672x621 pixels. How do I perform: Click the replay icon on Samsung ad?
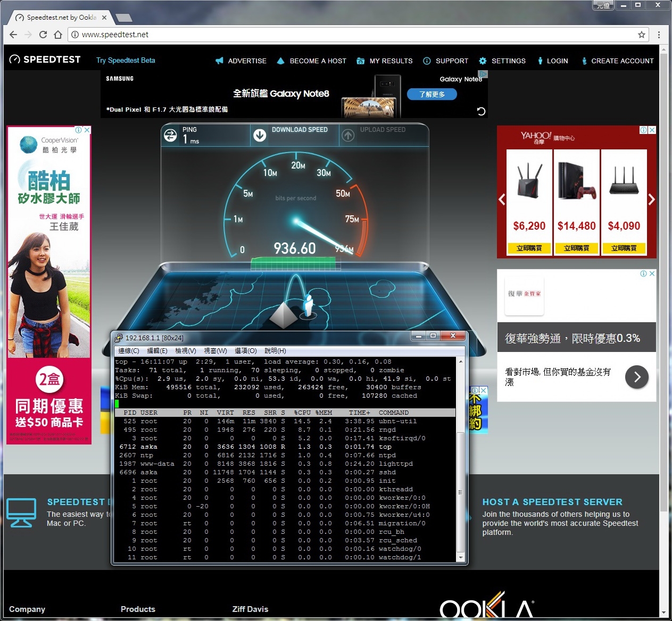click(481, 111)
